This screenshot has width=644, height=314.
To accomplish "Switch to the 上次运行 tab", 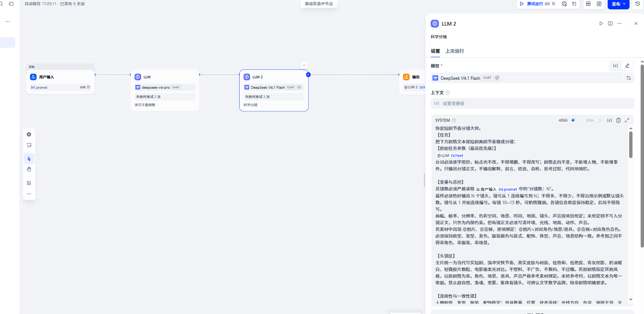I will [454, 51].
